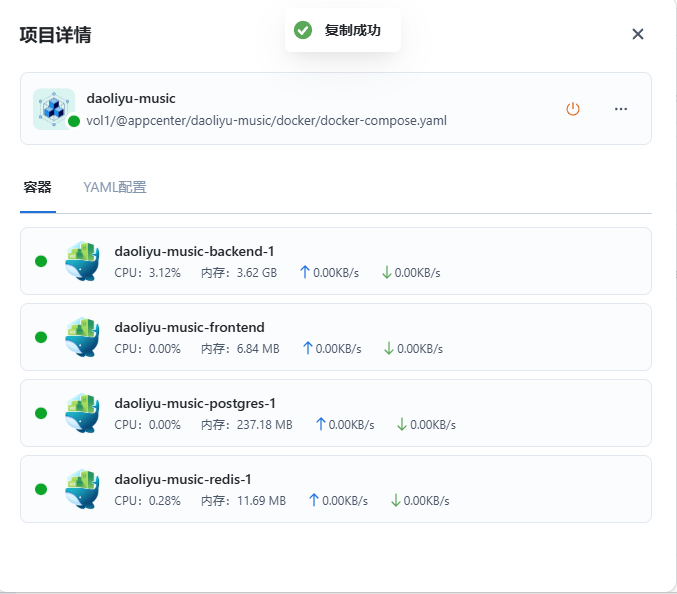Click the green status dot for postgres-1
Screen dimensions: 677x594
(x=41, y=413)
